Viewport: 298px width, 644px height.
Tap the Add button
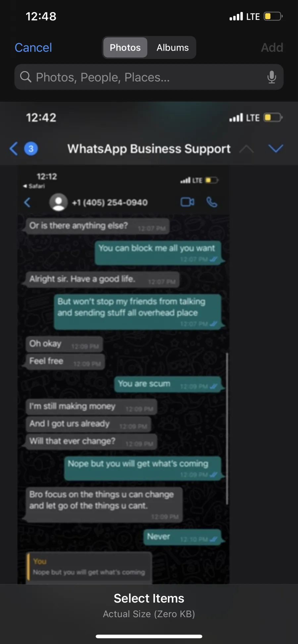(x=272, y=48)
